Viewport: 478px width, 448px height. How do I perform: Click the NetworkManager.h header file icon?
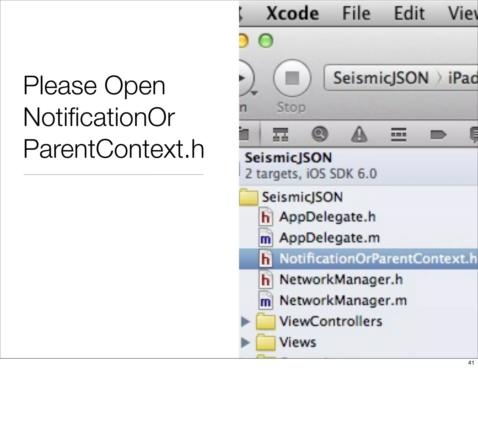point(266,280)
